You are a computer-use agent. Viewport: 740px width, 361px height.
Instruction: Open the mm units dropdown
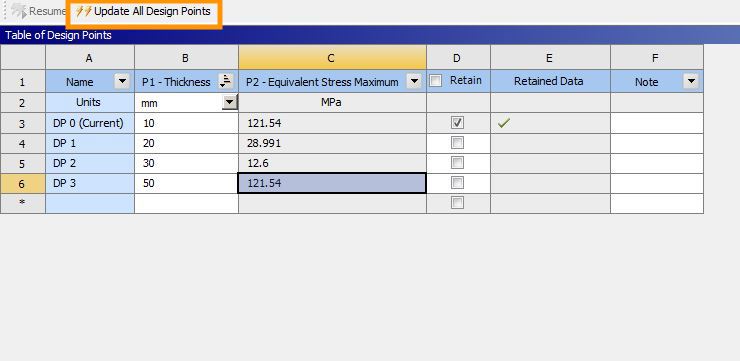(230, 102)
